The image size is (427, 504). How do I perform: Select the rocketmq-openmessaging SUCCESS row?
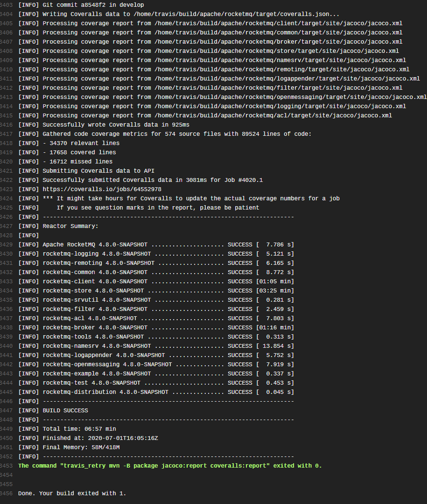(156, 364)
